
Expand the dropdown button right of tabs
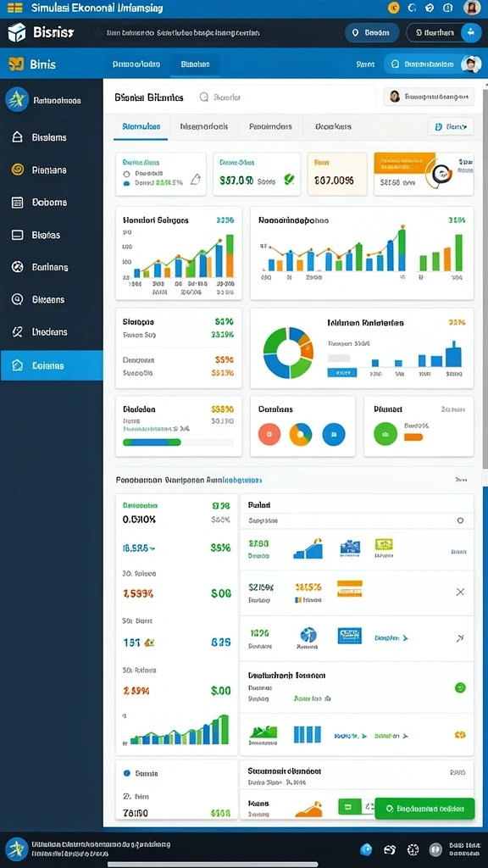451,127
